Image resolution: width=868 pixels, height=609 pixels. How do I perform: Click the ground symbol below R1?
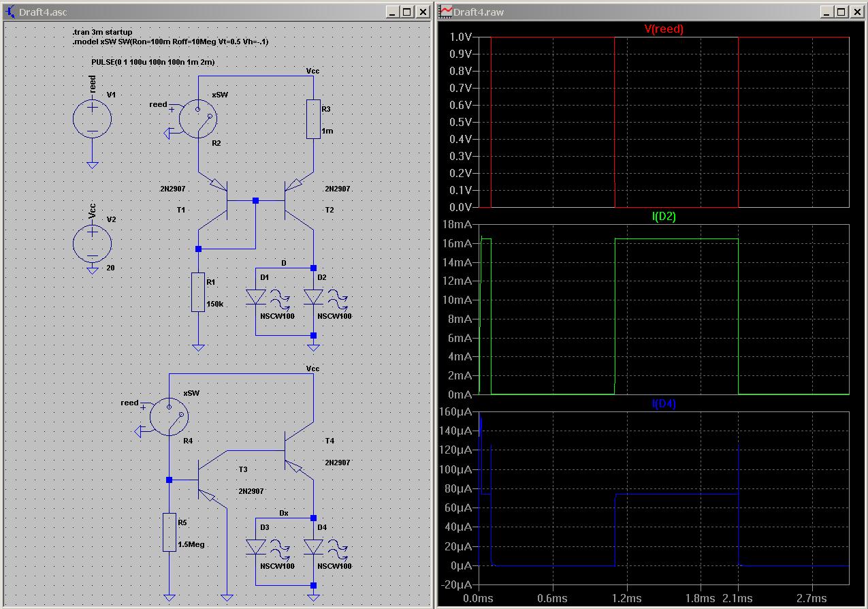coord(198,347)
